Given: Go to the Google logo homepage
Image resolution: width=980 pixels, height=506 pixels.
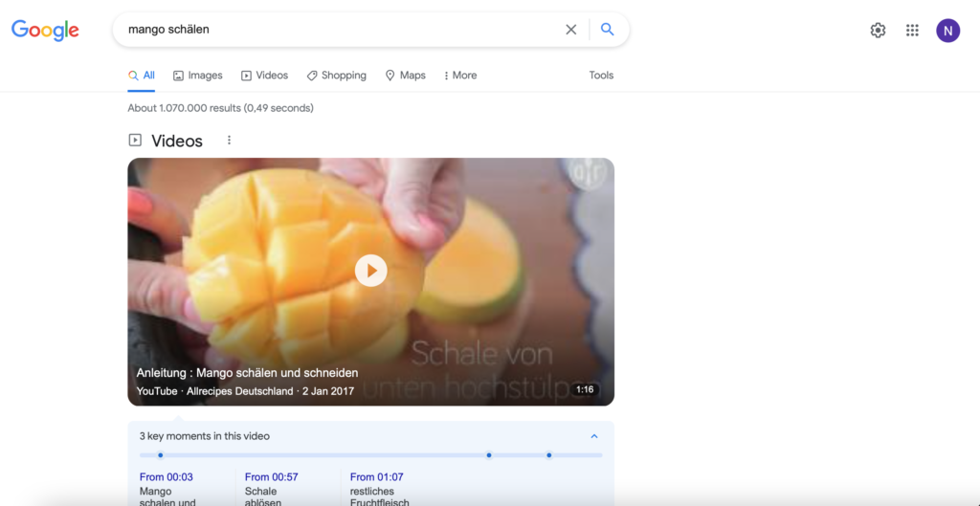Looking at the screenshot, I should (x=45, y=30).
